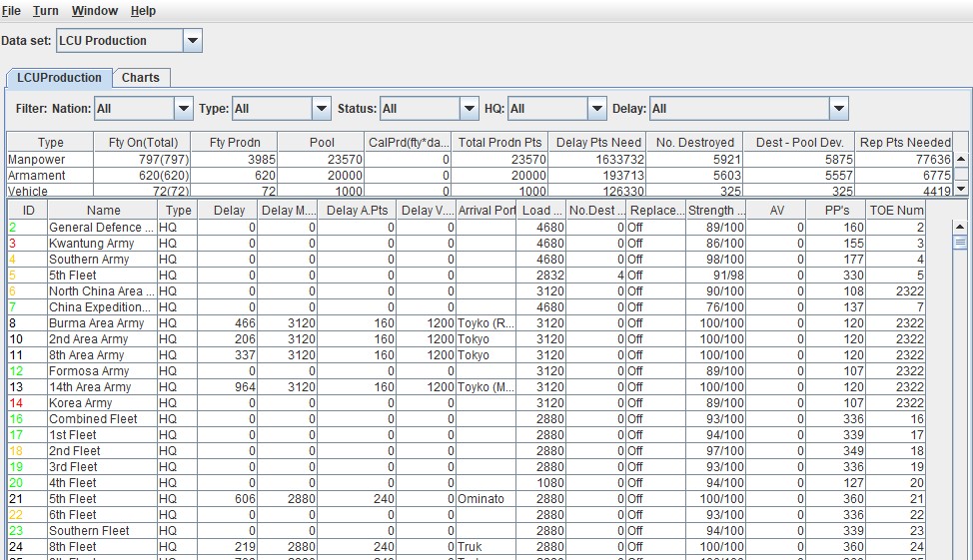Click the General Defence HQ name cell
973x560 pixels.
pos(102,228)
